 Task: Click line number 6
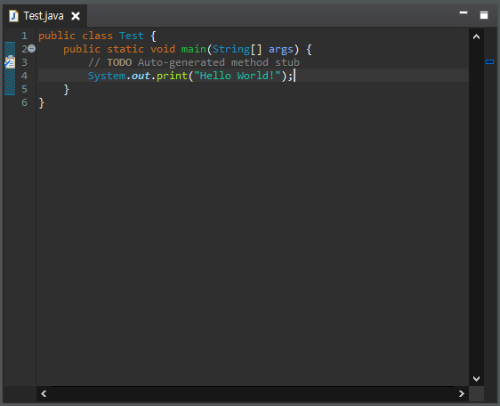24,102
